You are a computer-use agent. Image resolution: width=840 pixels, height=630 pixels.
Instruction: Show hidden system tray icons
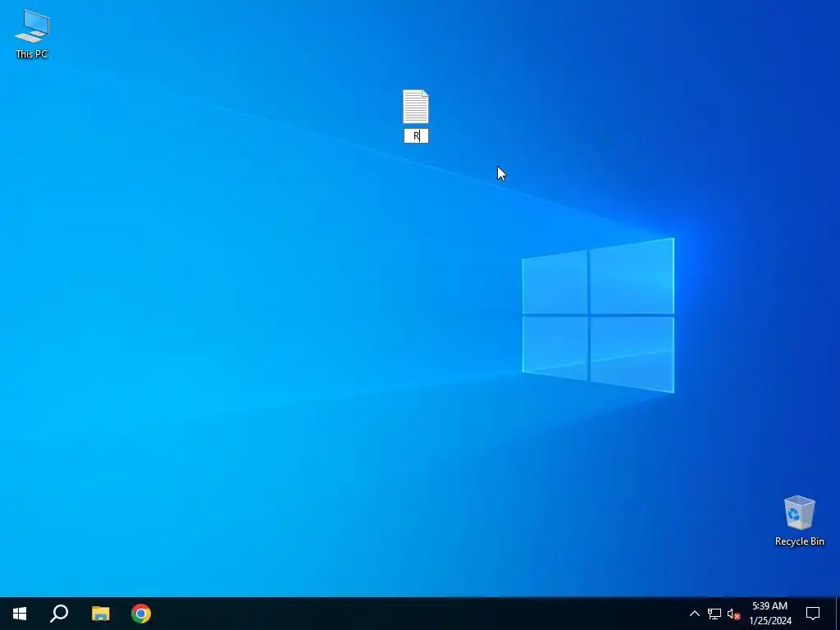point(694,614)
